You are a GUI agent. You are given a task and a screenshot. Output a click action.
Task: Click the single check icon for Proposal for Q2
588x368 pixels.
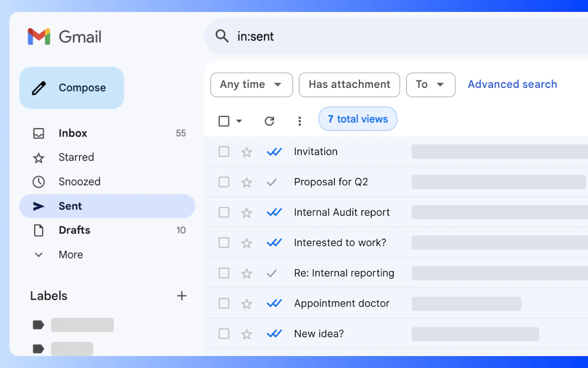tap(272, 182)
